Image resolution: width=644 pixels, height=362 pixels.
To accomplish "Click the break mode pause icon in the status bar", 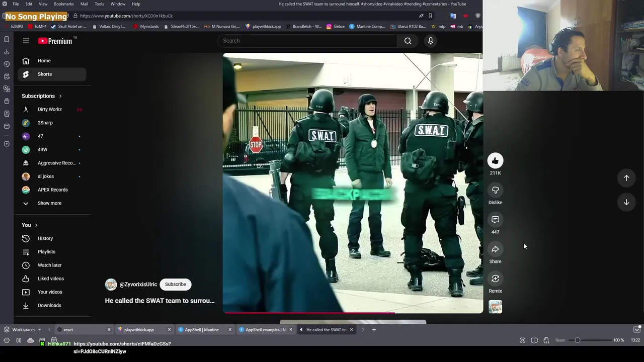I will 19,340.
